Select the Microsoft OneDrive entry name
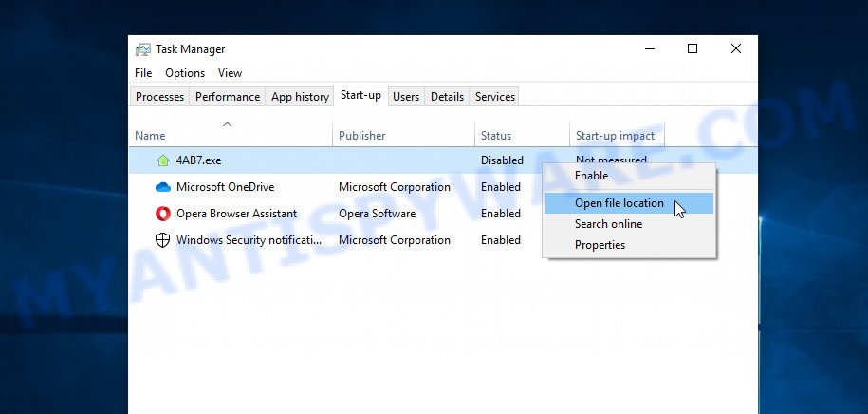 226,187
